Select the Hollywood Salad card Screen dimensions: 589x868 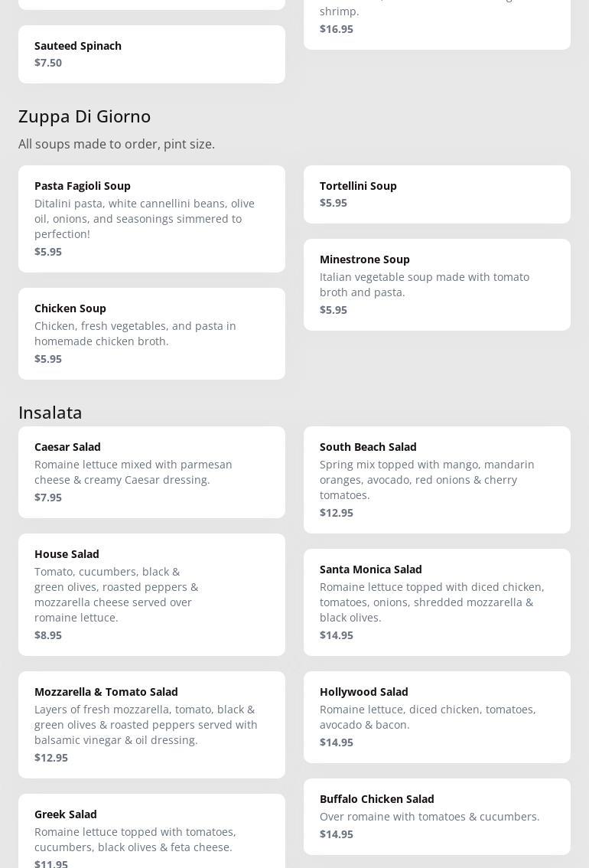[x=437, y=716]
